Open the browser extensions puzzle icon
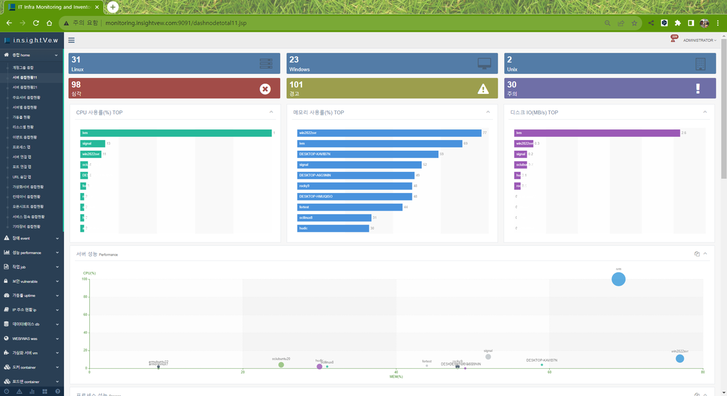Image resolution: width=727 pixels, height=396 pixels. pos(677,23)
